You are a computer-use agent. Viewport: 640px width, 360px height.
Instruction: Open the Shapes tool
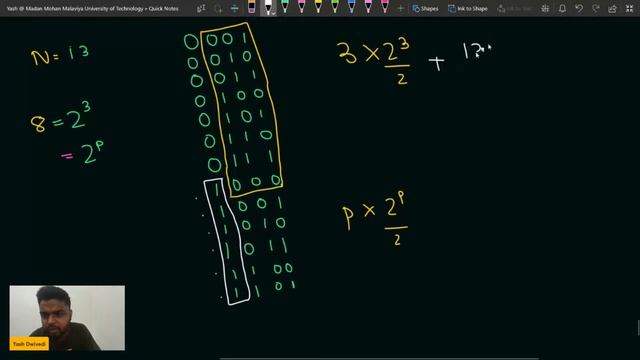[x=425, y=9]
